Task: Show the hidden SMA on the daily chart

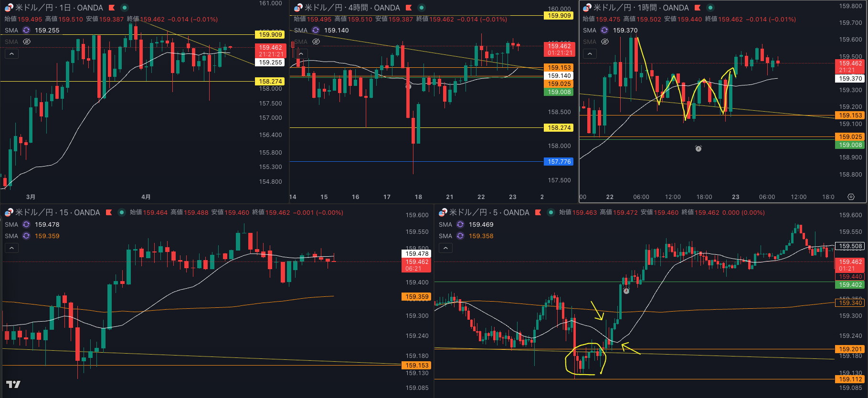Action: pos(27,42)
